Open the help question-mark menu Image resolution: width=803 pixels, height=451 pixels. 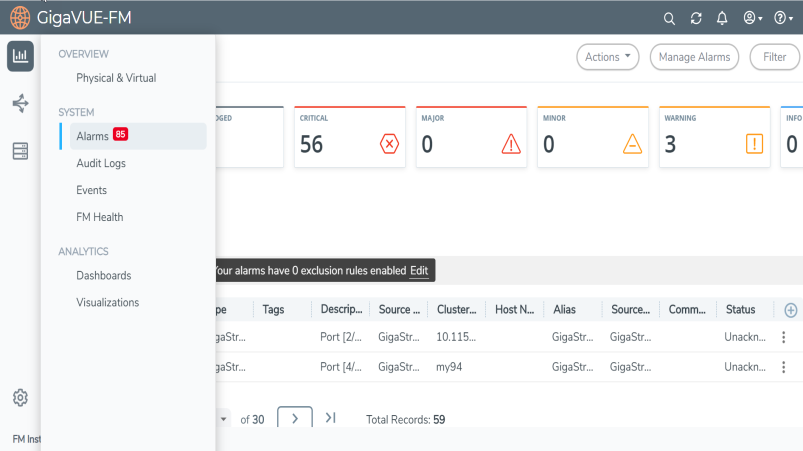pyautogui.click(x=783, y=18)
